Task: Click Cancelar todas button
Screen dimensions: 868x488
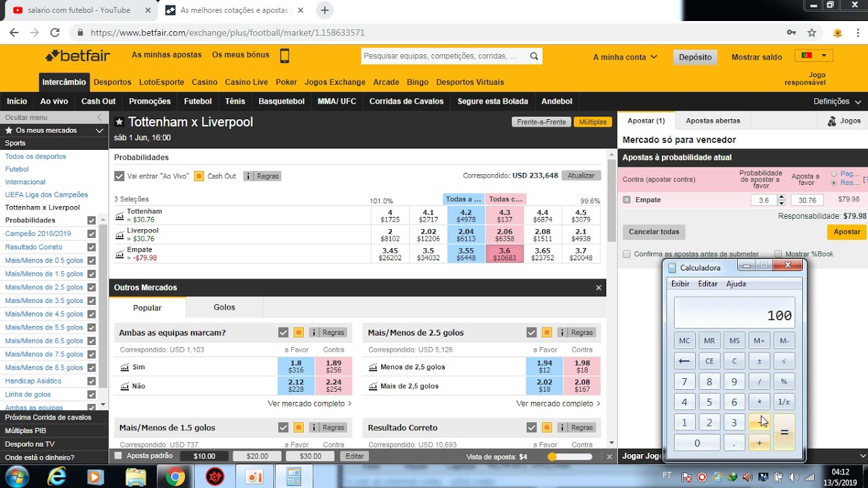Action: click(654, 232)
